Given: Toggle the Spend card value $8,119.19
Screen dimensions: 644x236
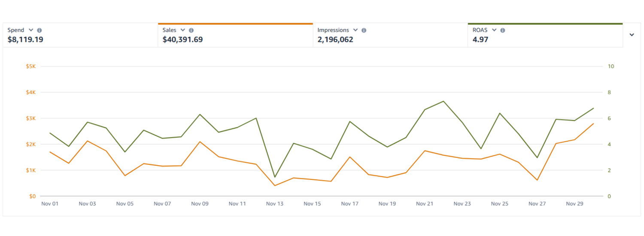Looking at the screenshot, I should [x=25, y=39].
